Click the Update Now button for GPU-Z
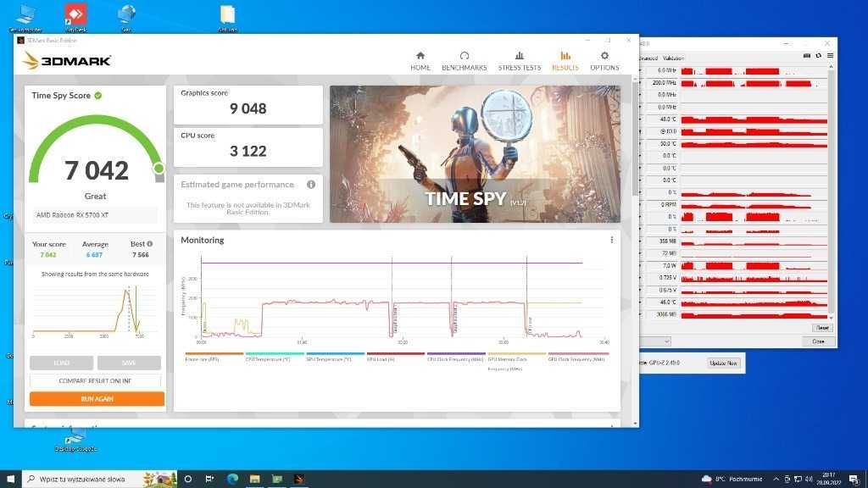Viewport: 868px width, 488px height. click(x=724, y=363)
